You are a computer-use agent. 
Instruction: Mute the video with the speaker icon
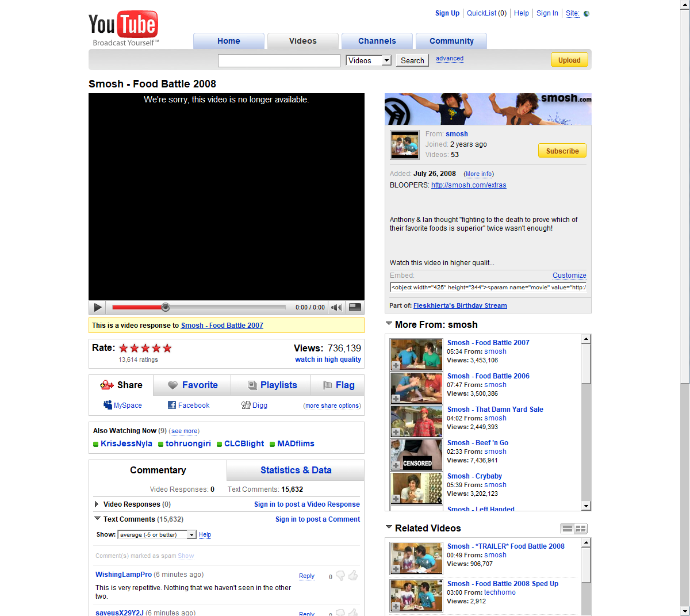(x=336, y=308)
